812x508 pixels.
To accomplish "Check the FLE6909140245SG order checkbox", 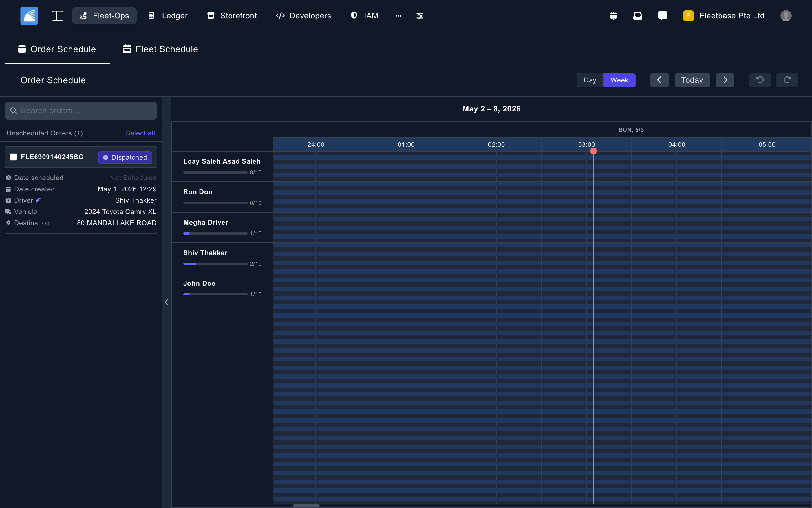I will coord(14,157).
